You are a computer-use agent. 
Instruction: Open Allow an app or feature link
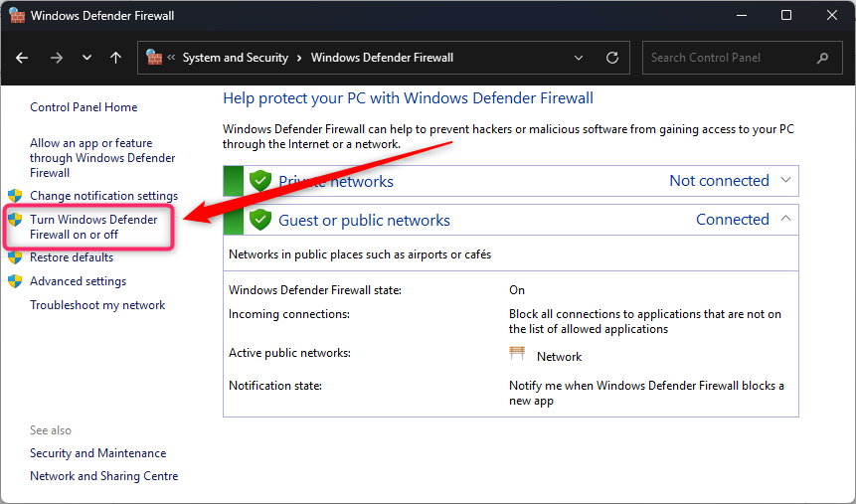pos(102,158)
